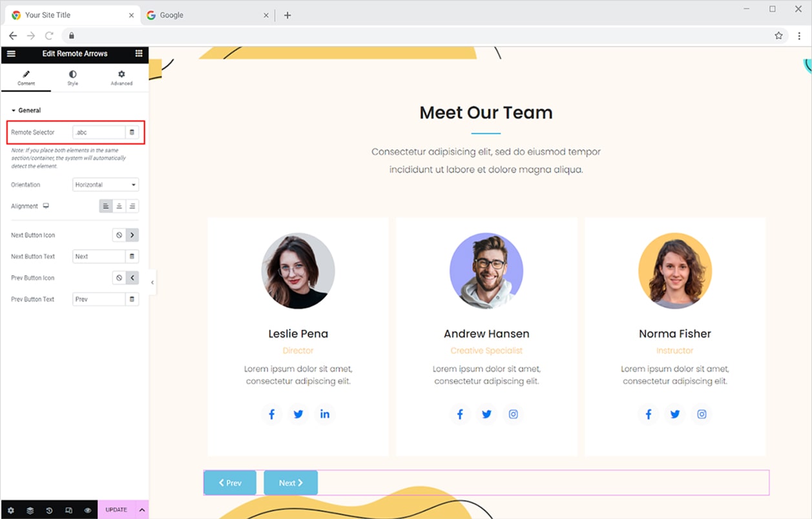Switch to the Style tab
The width and height of the screenshot is (812, 519).
coord(72,78)
